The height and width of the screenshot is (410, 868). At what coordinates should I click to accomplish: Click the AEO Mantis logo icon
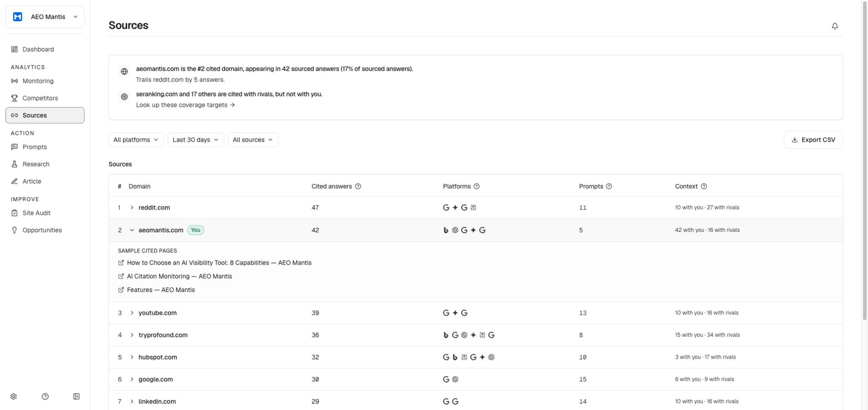pos(18,17)
